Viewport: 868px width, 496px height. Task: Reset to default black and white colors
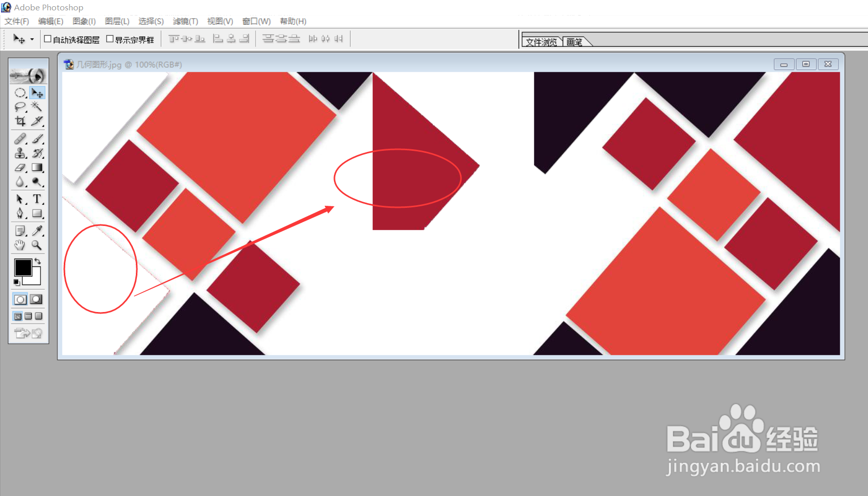click(17, 282)
